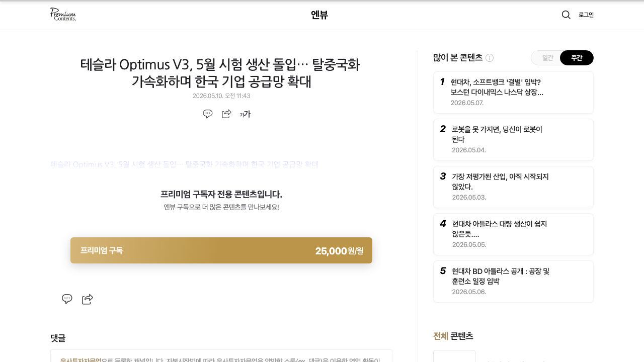Switch ranking to 일간
644x362 pixels.
(x=547, y=58)
